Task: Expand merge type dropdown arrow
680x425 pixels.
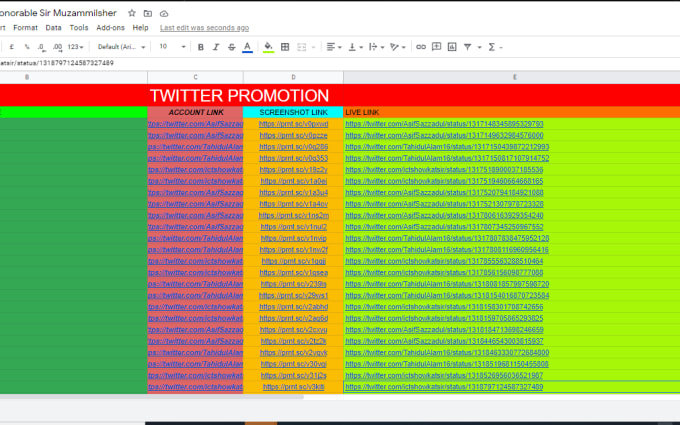Action: [x=314, y=47]
